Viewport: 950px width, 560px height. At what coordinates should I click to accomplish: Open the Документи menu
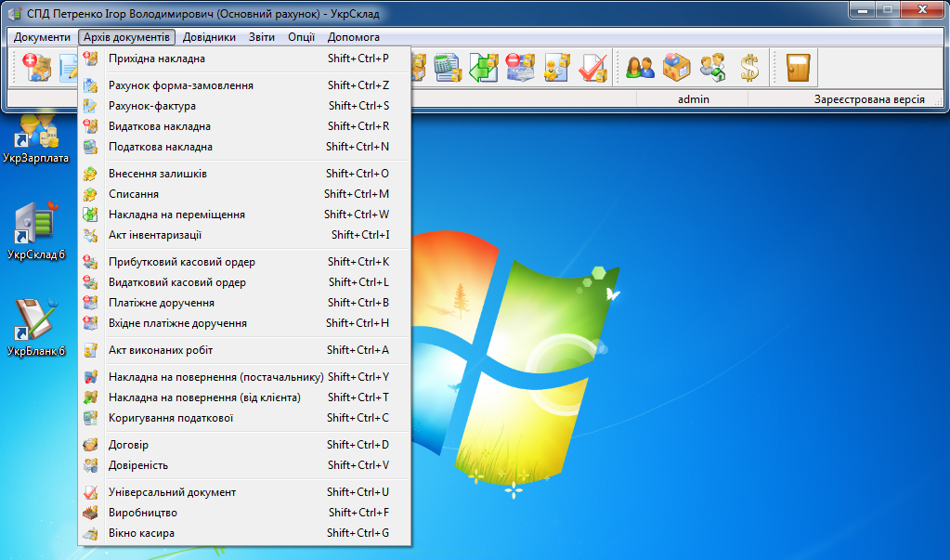click(x=42, y=37)
